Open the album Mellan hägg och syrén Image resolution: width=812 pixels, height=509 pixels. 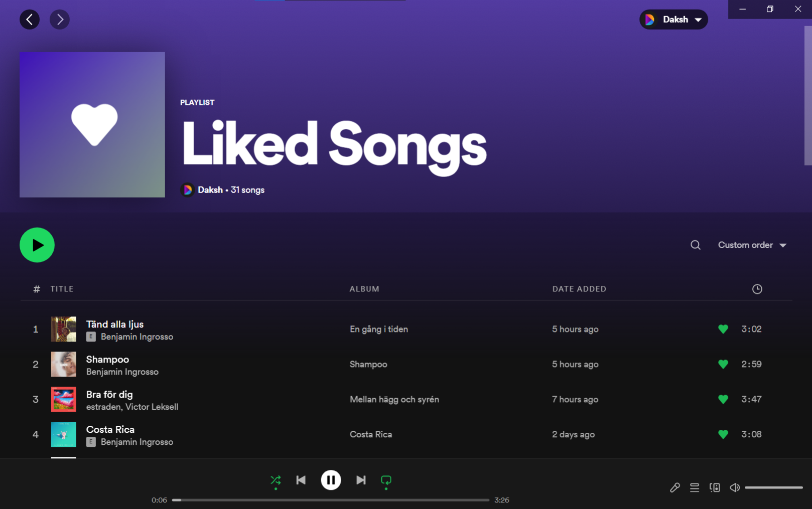[394, 399]
